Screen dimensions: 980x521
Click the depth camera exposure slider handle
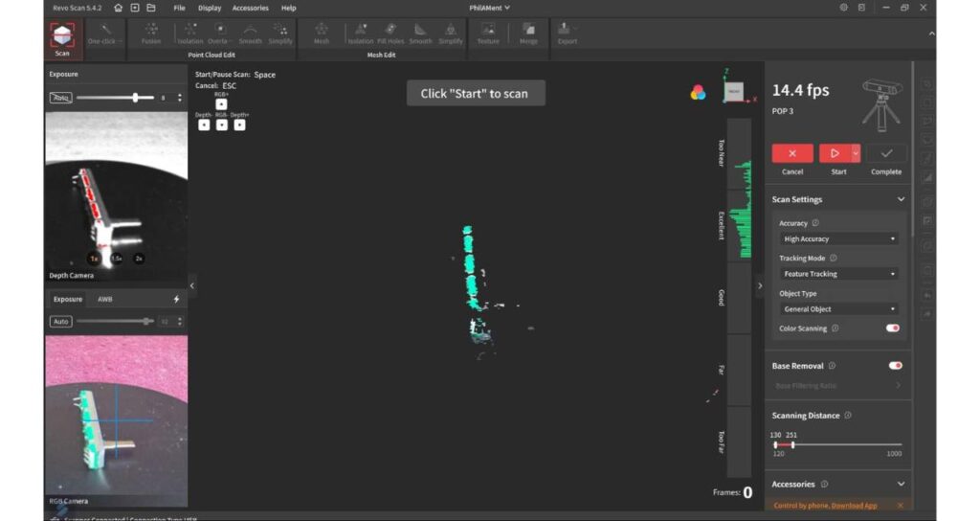tap(136, 98)
